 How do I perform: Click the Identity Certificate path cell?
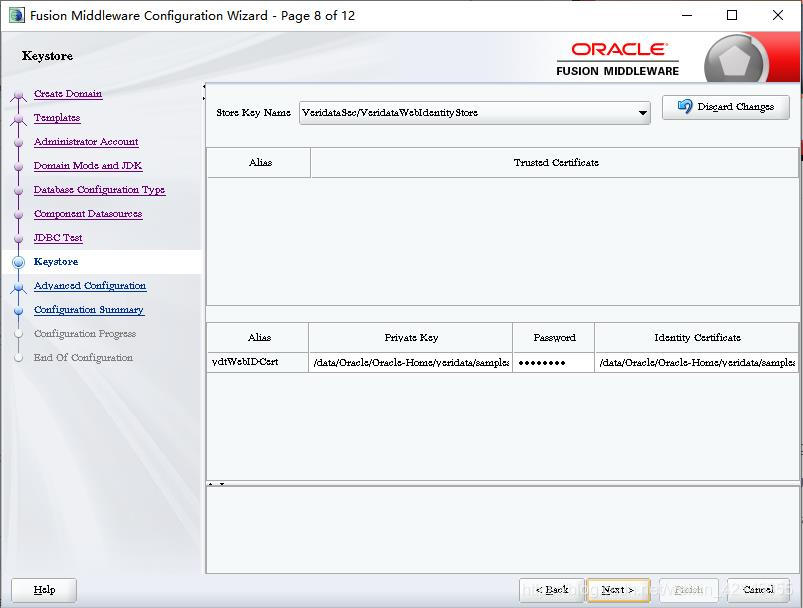point(696,362)
